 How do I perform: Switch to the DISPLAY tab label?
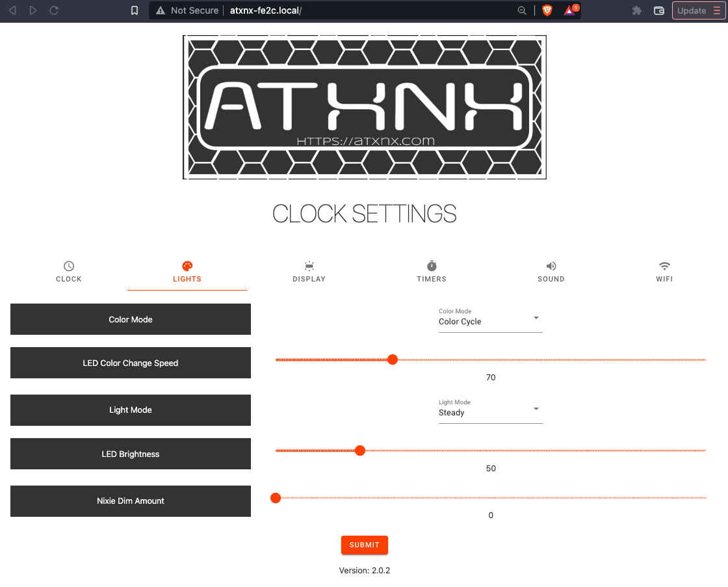[x=309, y=279]
